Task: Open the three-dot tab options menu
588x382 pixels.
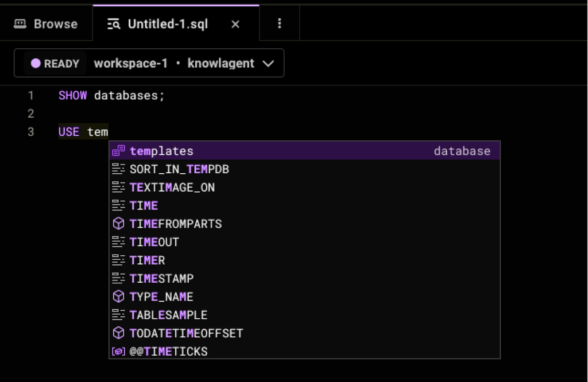Action: click(x=280, y=24)
